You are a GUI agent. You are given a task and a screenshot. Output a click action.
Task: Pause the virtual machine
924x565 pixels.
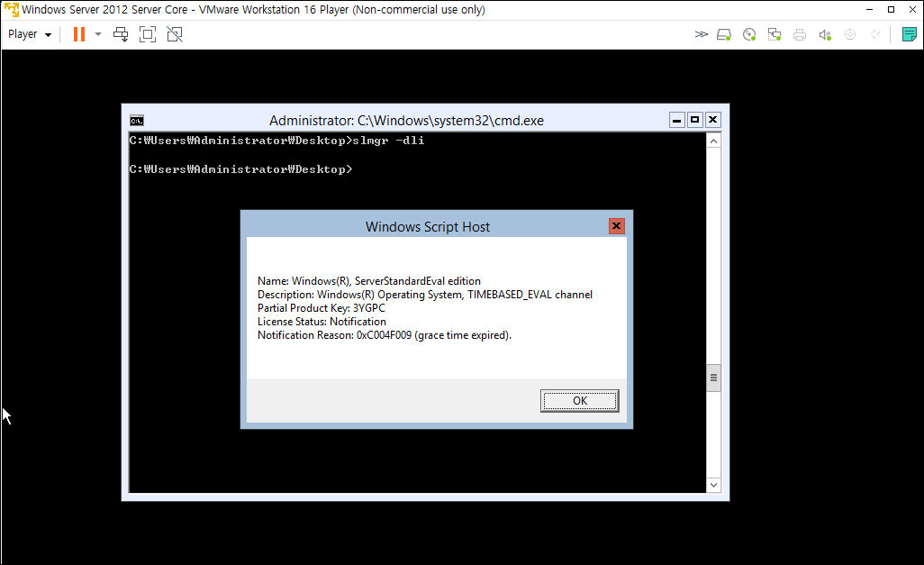pyautogui.click(x=79, y=34)
